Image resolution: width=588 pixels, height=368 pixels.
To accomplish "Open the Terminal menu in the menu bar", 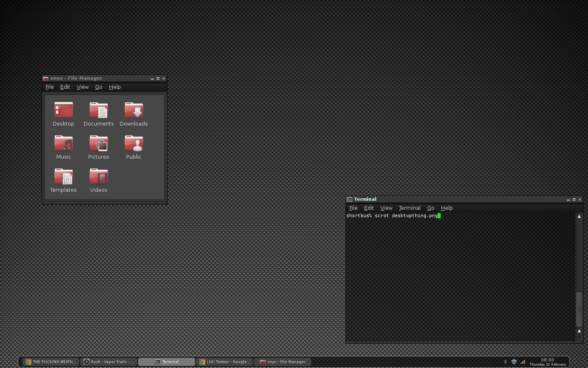I will [x=410, y=208].
